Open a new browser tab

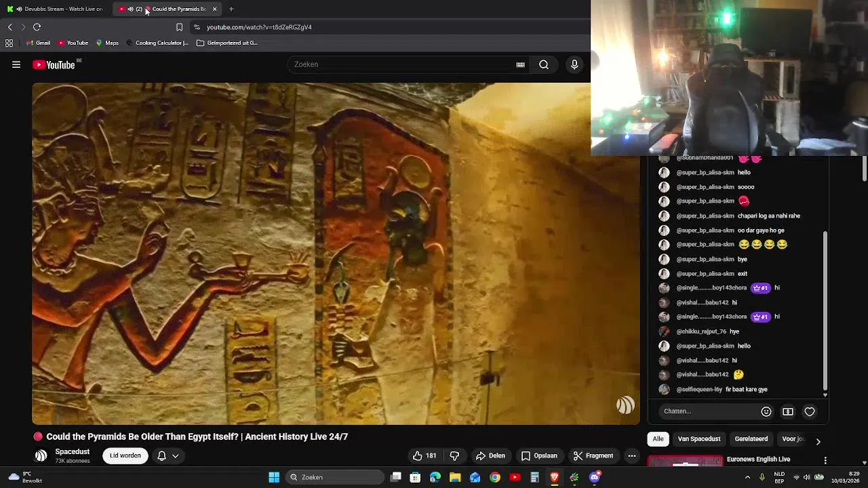tap(231, 9)
